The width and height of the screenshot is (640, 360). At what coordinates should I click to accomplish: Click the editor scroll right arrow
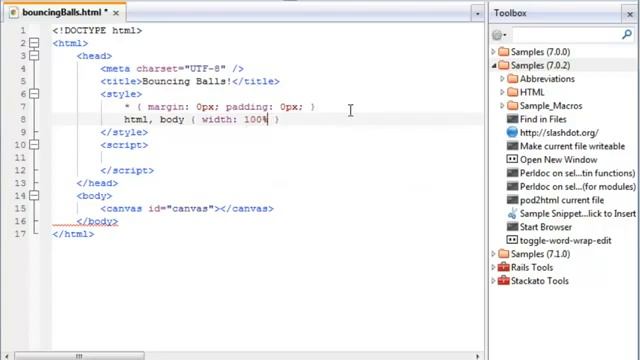point(478,356)
